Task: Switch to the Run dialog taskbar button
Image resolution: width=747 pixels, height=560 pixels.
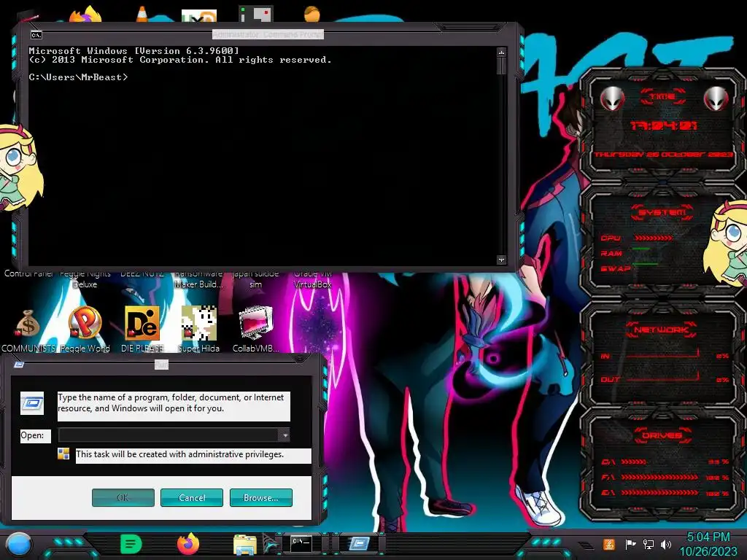Action: 359,544
